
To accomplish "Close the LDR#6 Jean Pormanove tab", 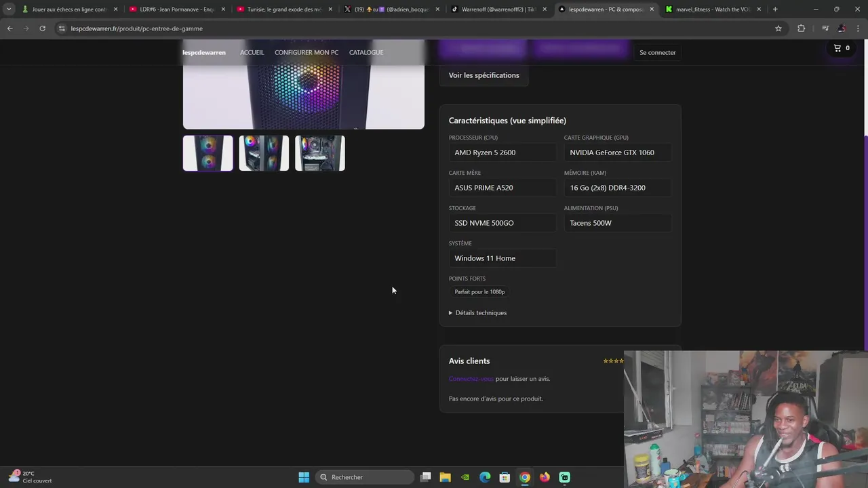I will pyautogui.click(x=223, y=9).
